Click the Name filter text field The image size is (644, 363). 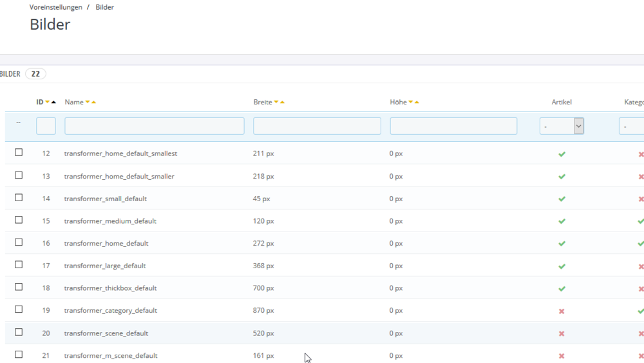pyautogui.click(x=155, y=126)
